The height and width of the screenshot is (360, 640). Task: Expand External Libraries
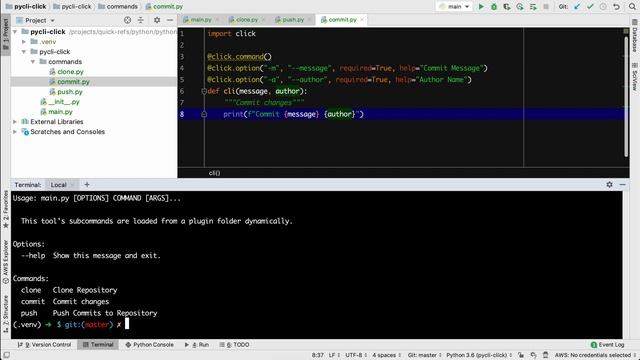[x=15, y=122]
